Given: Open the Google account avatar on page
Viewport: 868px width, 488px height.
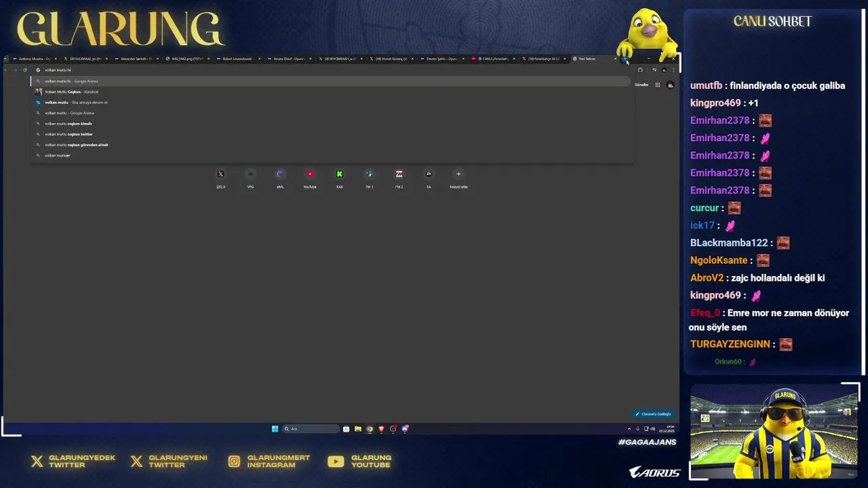Looking at the screenshot, I should pyautogui.click(x=670, y=85).
